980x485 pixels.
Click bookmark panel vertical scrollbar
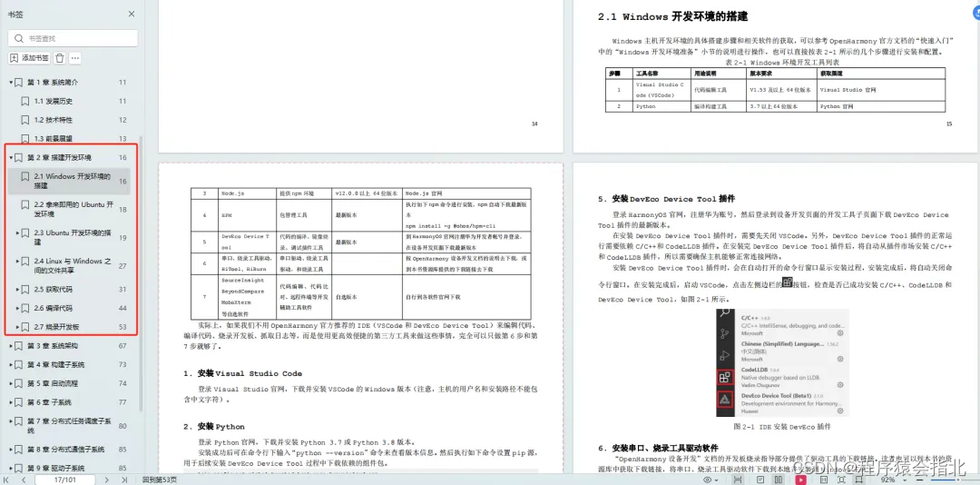click(141, 272)
